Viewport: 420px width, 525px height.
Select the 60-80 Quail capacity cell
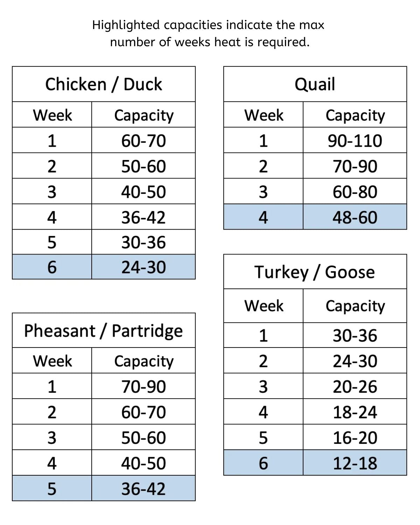pos(355,191)
